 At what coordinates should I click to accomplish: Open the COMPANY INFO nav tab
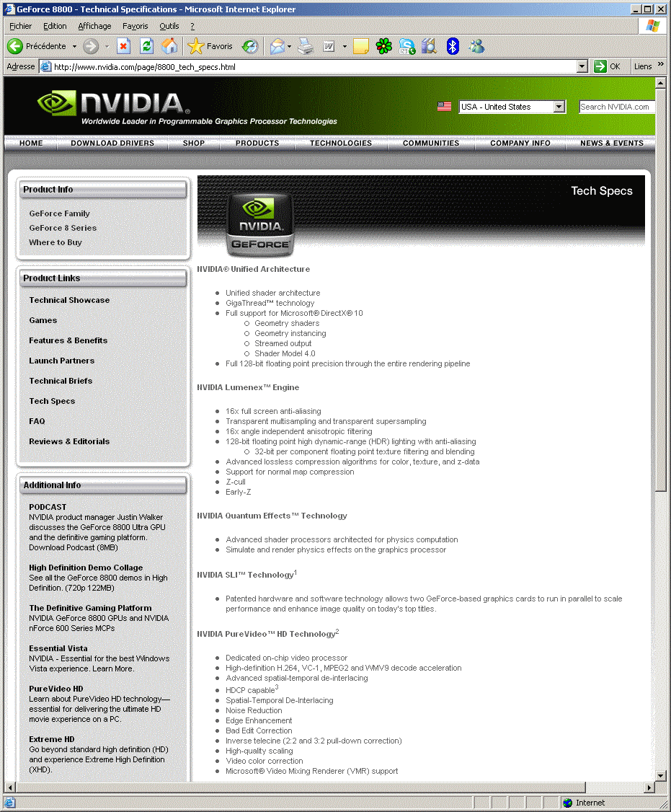pos(520,144)
